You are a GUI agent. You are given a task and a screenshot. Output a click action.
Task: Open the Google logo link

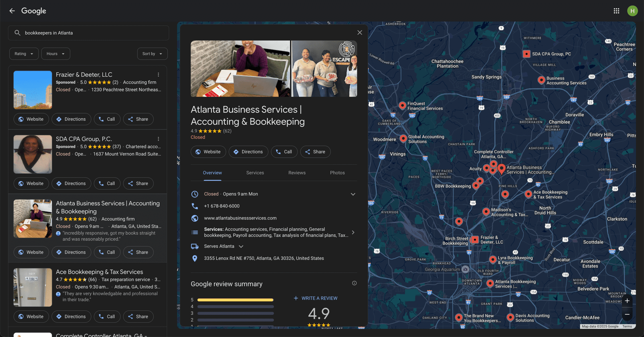34,11
